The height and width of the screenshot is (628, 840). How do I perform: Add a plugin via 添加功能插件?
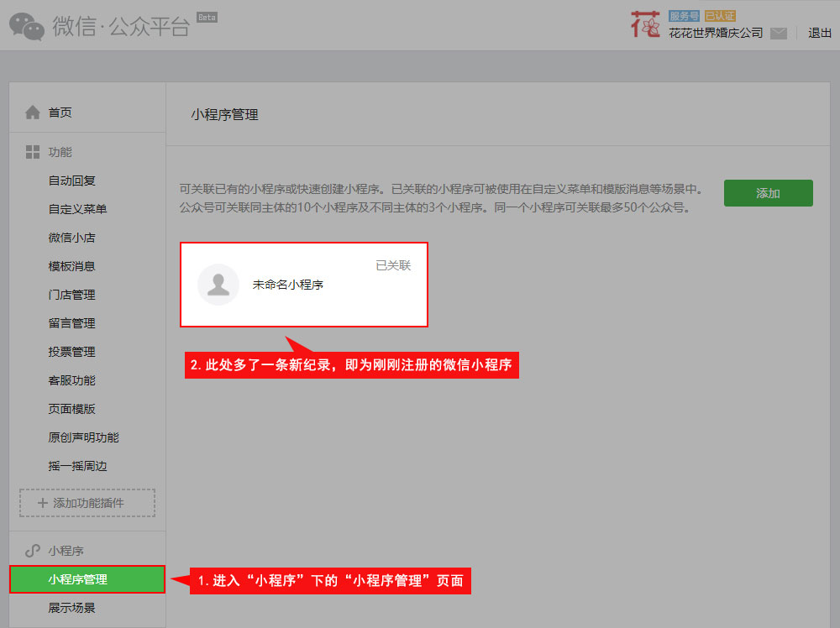[x=87, y=503]
